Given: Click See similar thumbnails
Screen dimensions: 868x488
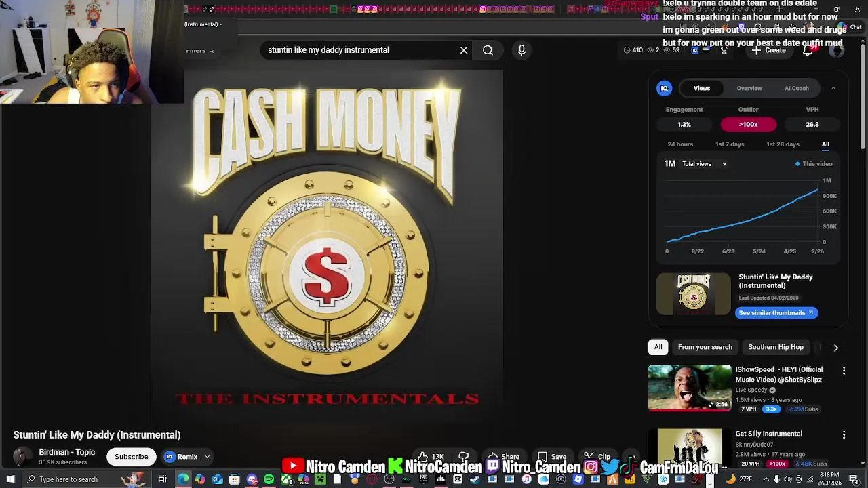Looking at the screenshot, I should pyautogui.click(x=776, y=313).
